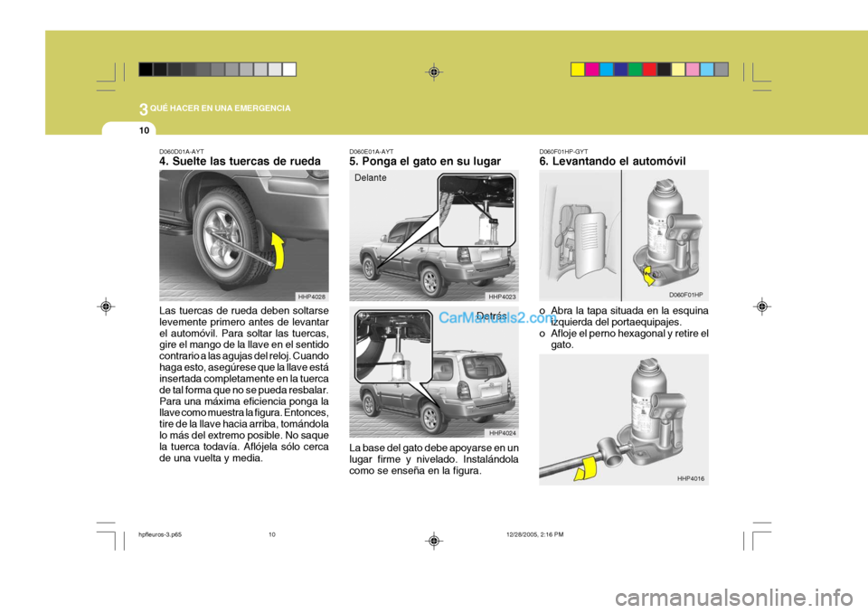
Task: Select the red swatch in the color bar
Action: [x=650, y=70]
